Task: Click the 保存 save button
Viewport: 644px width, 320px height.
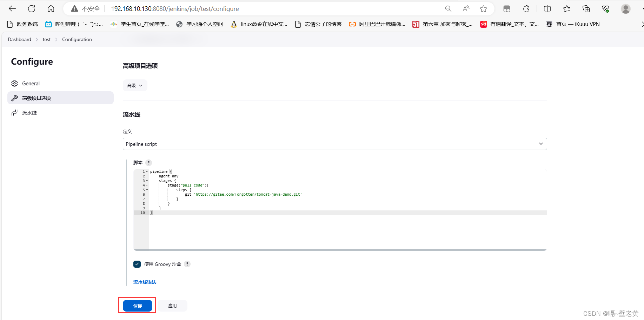Action: tap(138, 306)
